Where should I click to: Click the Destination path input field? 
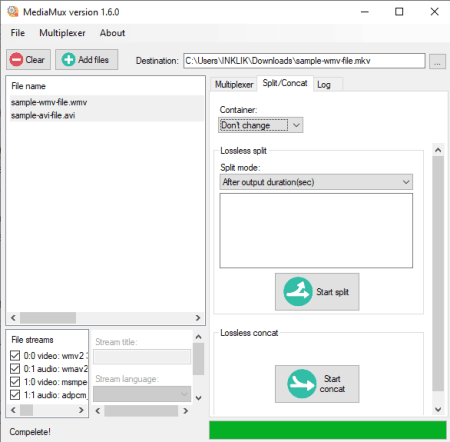[x=304, y=61]
